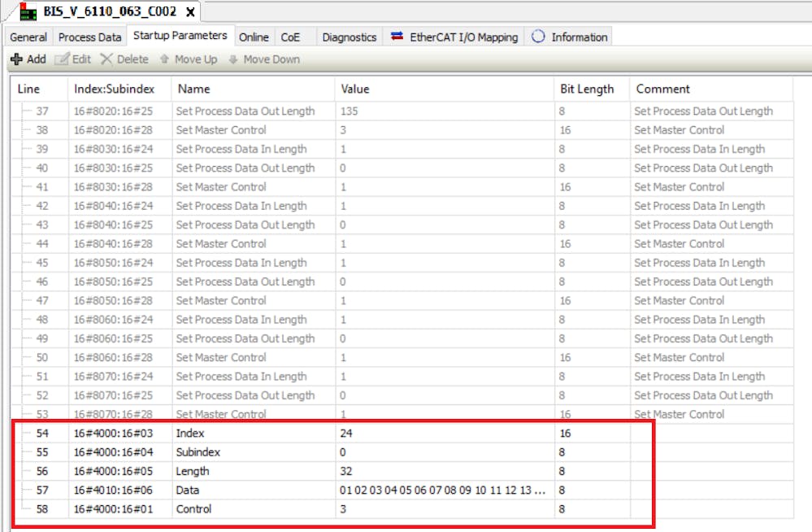Click the Edit pencil icon
The image size is (812, 532).
click(x=62, y=59)
